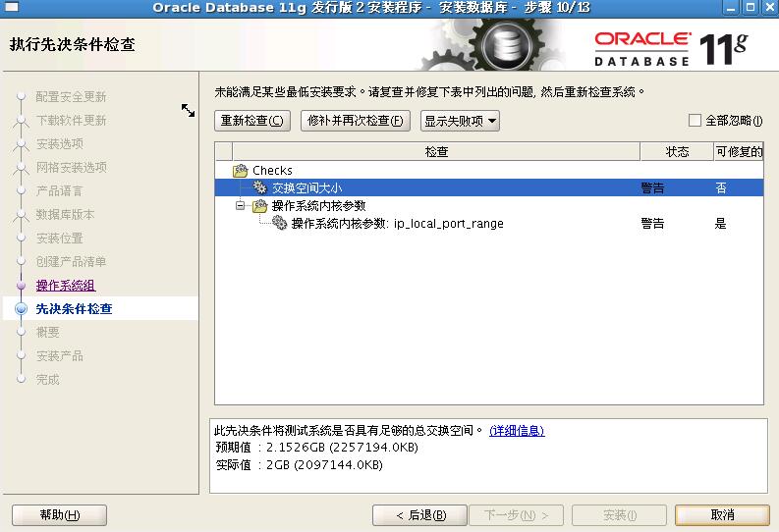The width and height of the screenshot is (779, 532).
Task: Click the 否 fixable value for 交换空间大小
Action: point(720,188)
